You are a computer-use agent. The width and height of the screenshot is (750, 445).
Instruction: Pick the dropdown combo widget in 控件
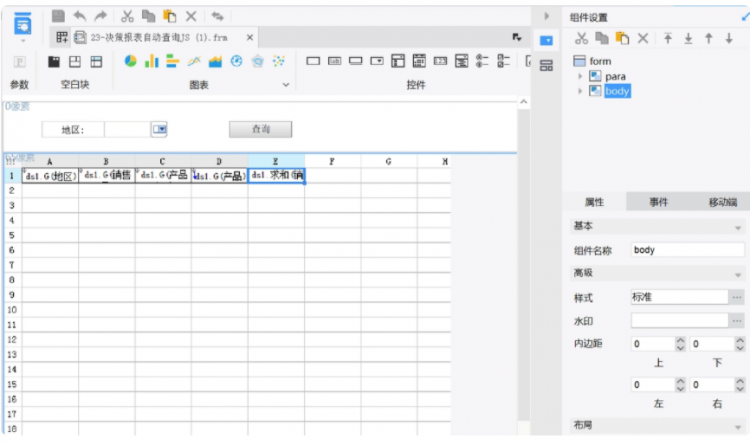tap(377, 61)
